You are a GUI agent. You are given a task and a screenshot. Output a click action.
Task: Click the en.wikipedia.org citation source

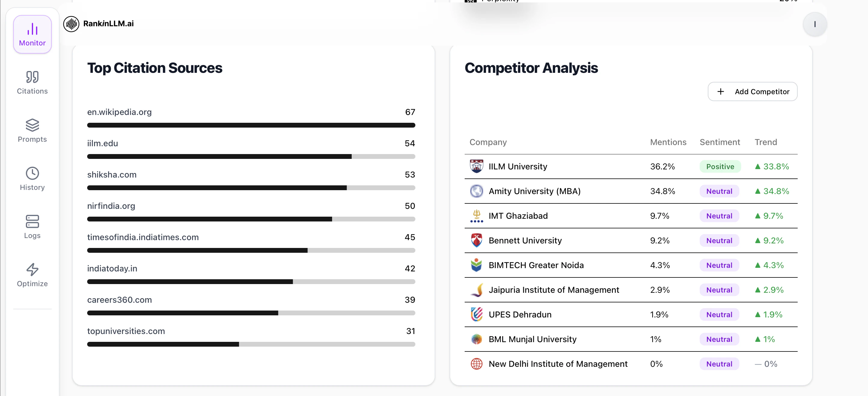coord(119,112)
